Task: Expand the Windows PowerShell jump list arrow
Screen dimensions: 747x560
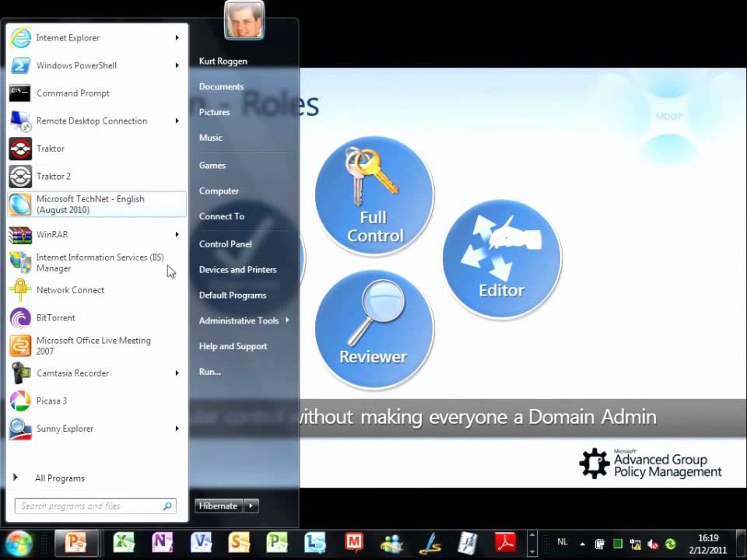Action: click(x=177, y=65)
